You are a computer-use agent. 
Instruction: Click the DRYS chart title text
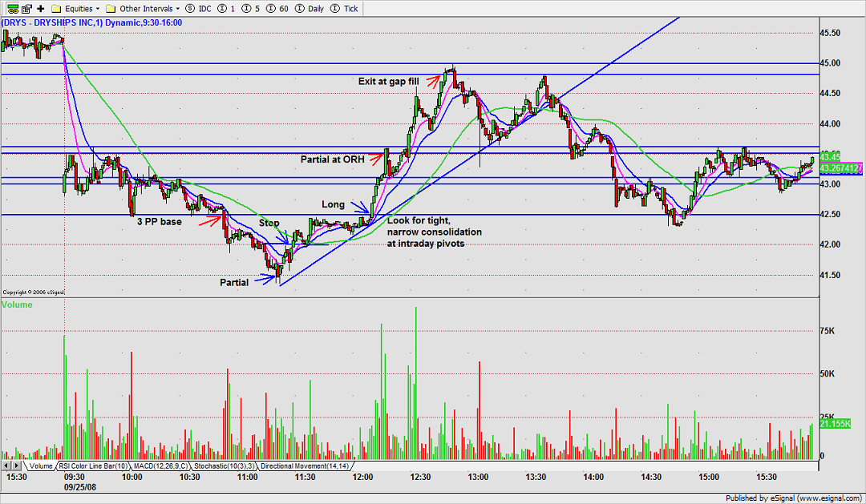91,22
